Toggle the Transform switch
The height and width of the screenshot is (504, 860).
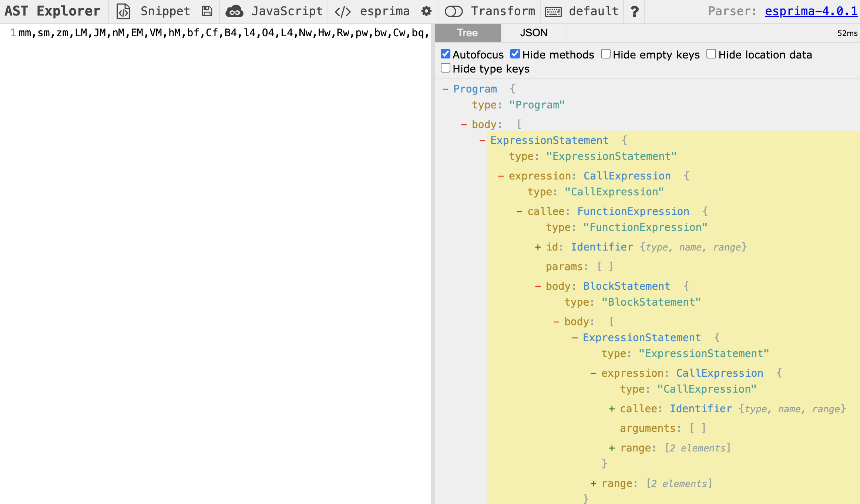click(454, 11)
